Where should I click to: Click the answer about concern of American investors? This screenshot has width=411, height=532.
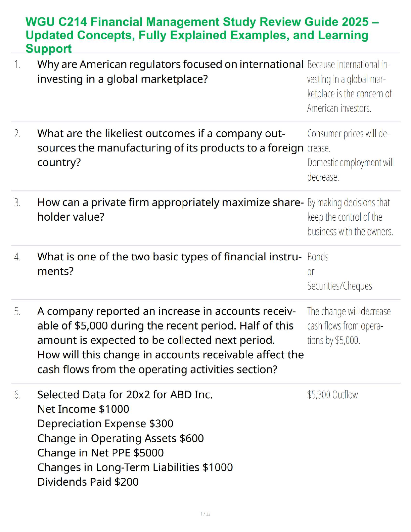point(349,86)
